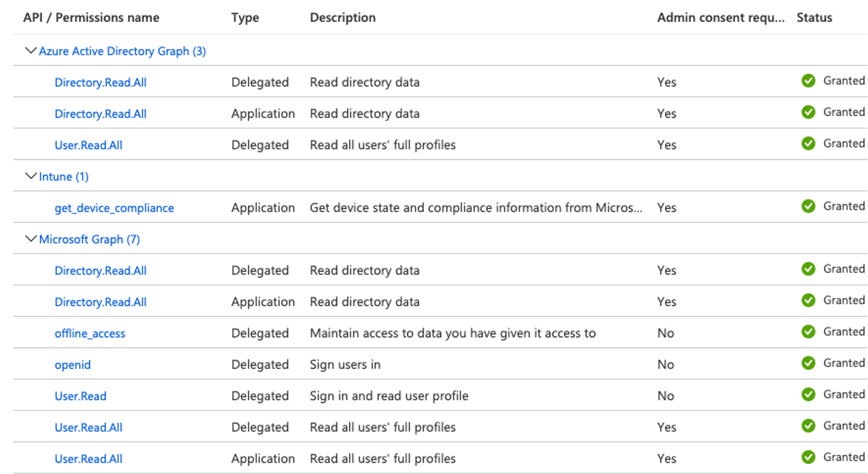Click 'Sign in and read user profile' text
868x474 pixels.
click(389, 396)
